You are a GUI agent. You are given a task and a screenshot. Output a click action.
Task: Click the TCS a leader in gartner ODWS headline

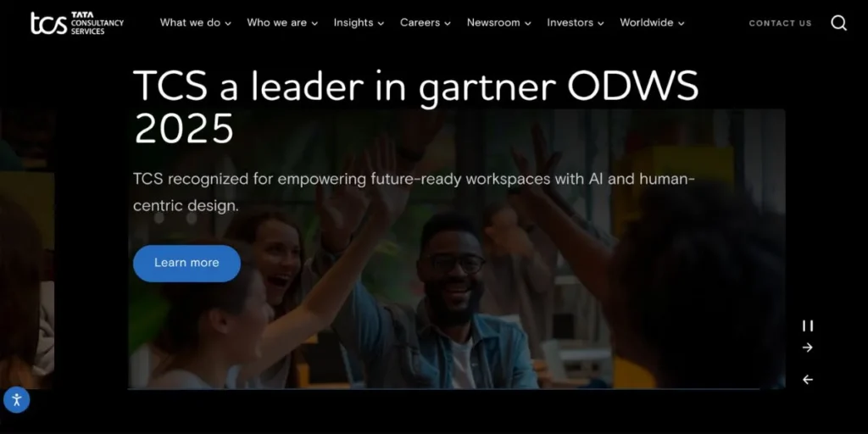[x=415, y=108]
